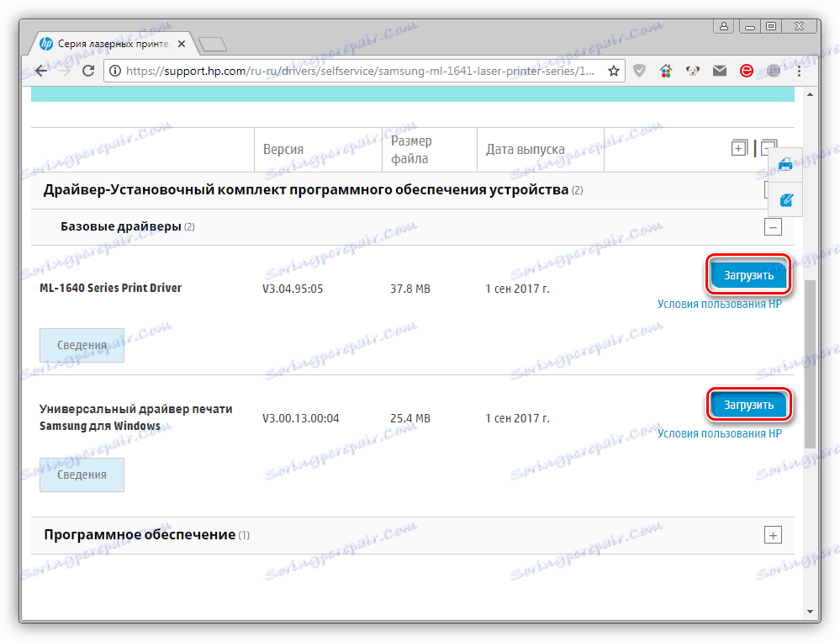Download the ML-1640 Series Print Driver
This screenshot has width=840, height=642.
coord(748,274)
